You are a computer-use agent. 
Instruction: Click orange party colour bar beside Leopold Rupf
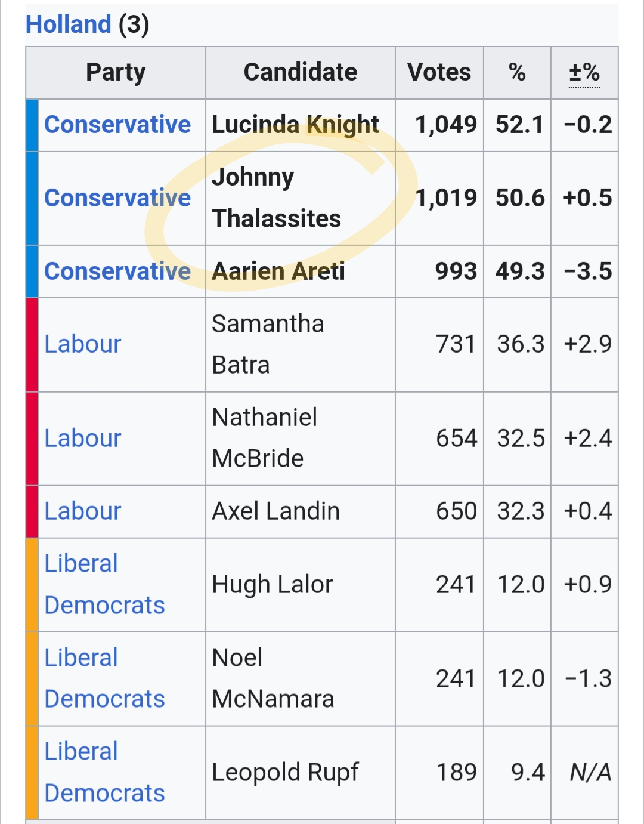pos(32,772)
